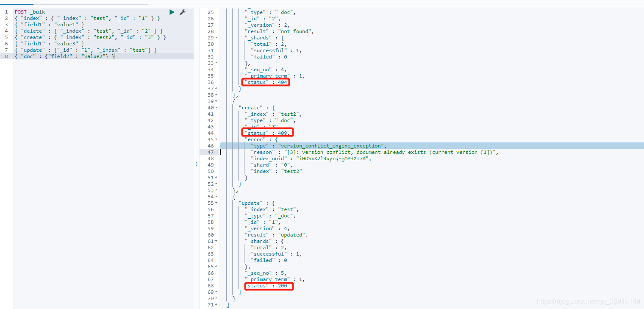Screen dimensions: 644x309
Task: Click the fold marker at line 51
Action: (x=217, y=178)
